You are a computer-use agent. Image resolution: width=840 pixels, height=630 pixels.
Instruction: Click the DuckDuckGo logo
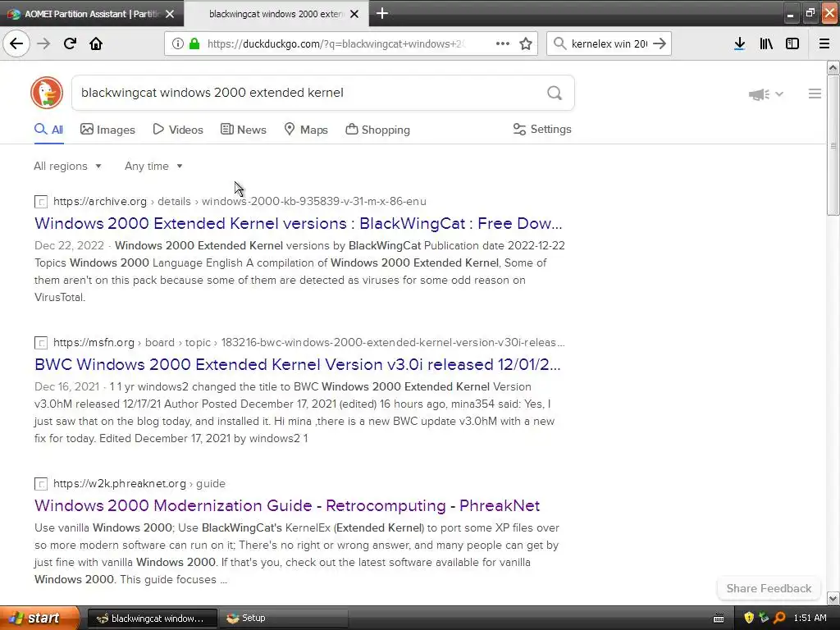pos(47,93)
